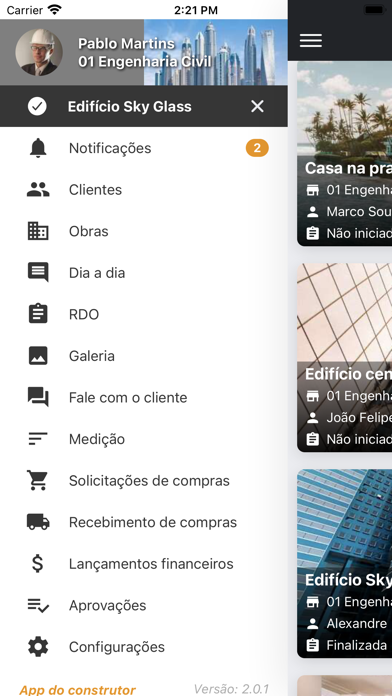Close the Edifício Sky Glass selection
The width and height of the screenshot is (392, 696).
coord(257,106)
